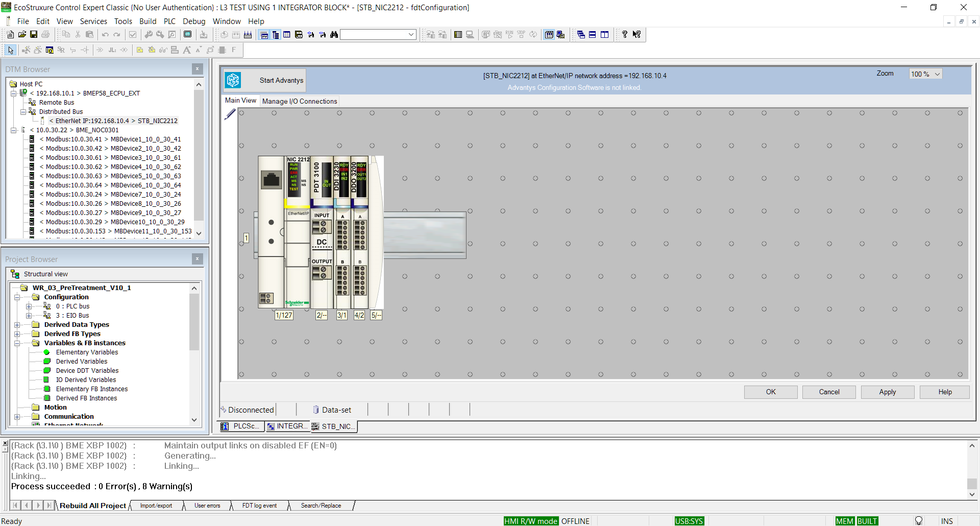
Task: Click the binoculars Find icon
Action: click(334, 35)
